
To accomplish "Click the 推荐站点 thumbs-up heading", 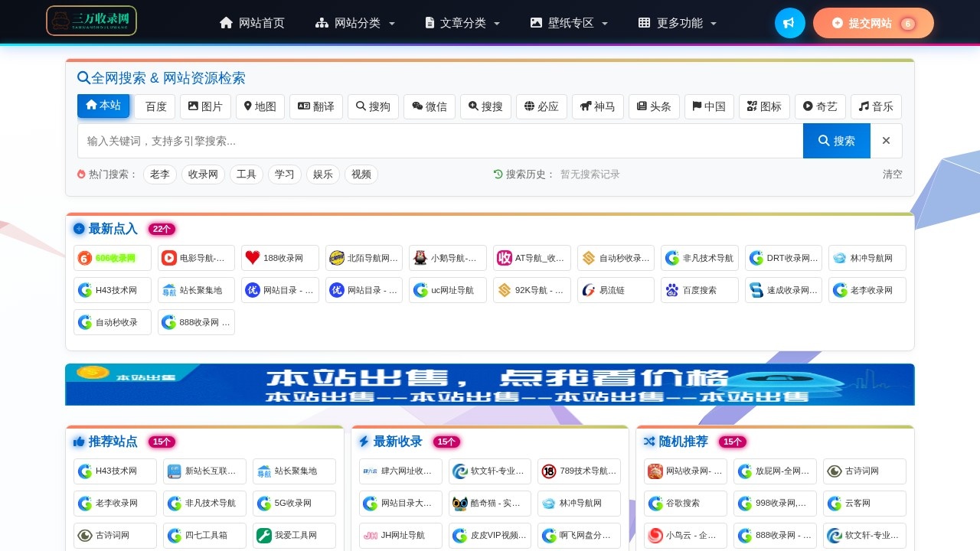I will click(105, 442).
